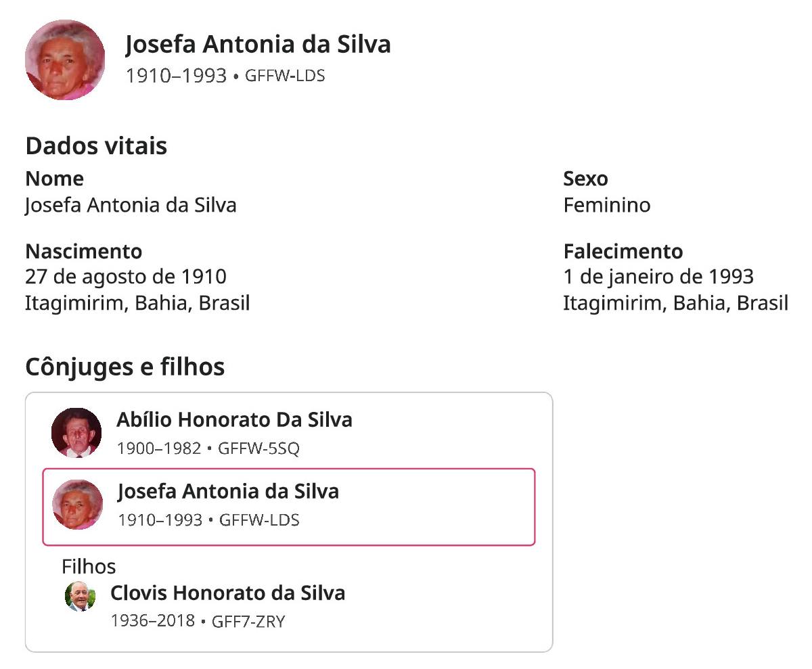This screenshot has width=812, height=669.
Task: Click the birthplace under Nascimento
Action: click(137, 303)
